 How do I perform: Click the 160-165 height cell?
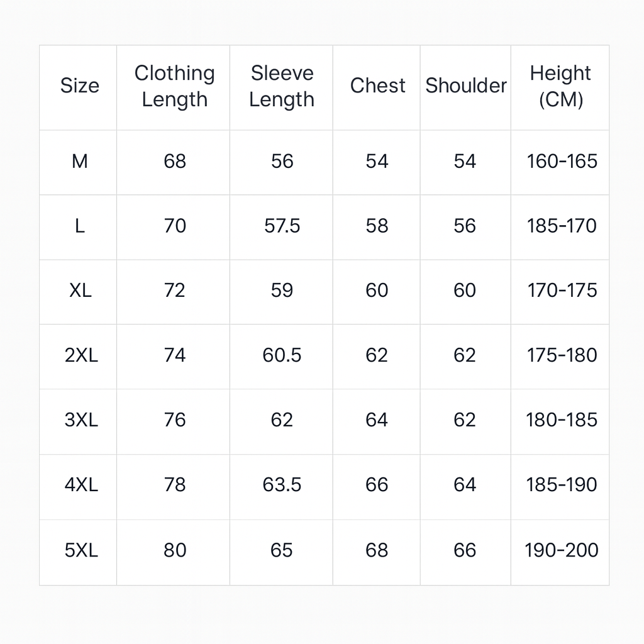(562, 162)
